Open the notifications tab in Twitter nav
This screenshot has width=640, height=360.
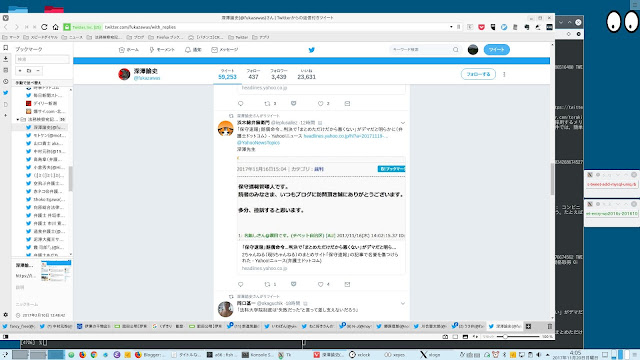point(193,50)
